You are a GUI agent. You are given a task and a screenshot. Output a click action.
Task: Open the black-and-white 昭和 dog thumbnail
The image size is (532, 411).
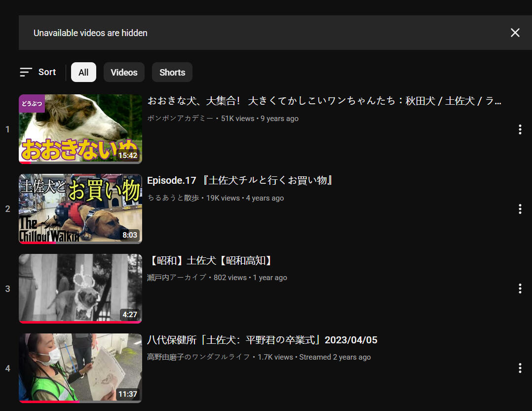80,288
